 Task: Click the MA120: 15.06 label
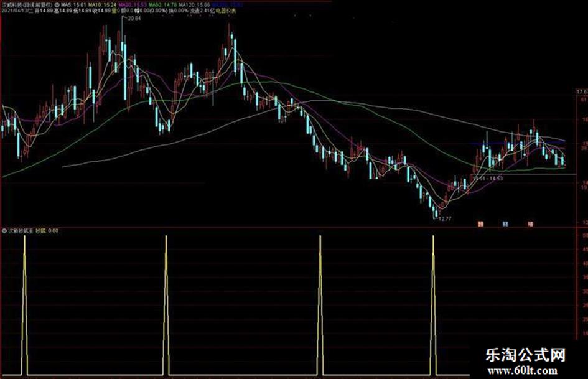pyautogui.click(x=194, y=5)
